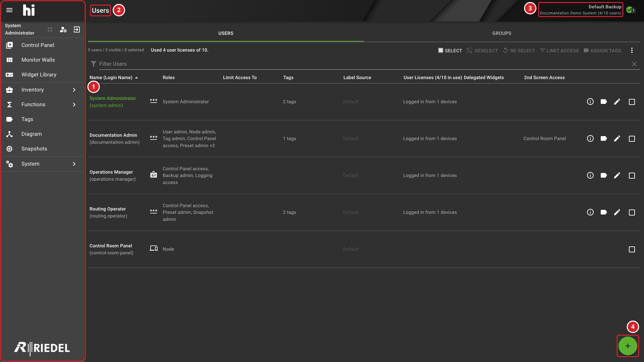Image resolution: width=644 pixels, height=362 pixels.
Task: Click Control Room Panel 2nd screen cell
Action: [544, 138]
